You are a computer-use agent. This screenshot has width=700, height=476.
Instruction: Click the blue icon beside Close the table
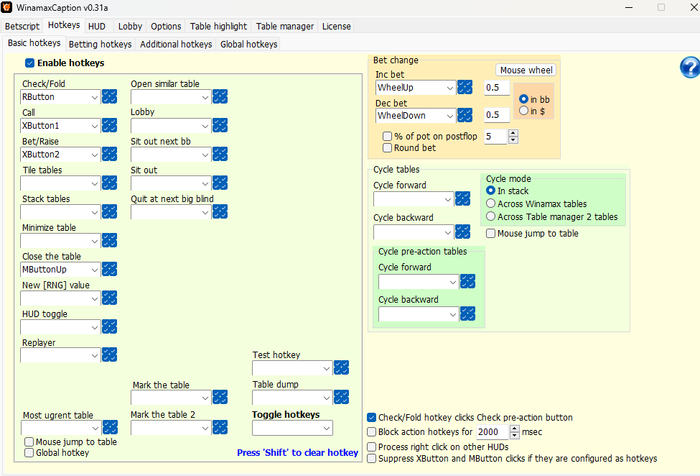pos(110,270)
